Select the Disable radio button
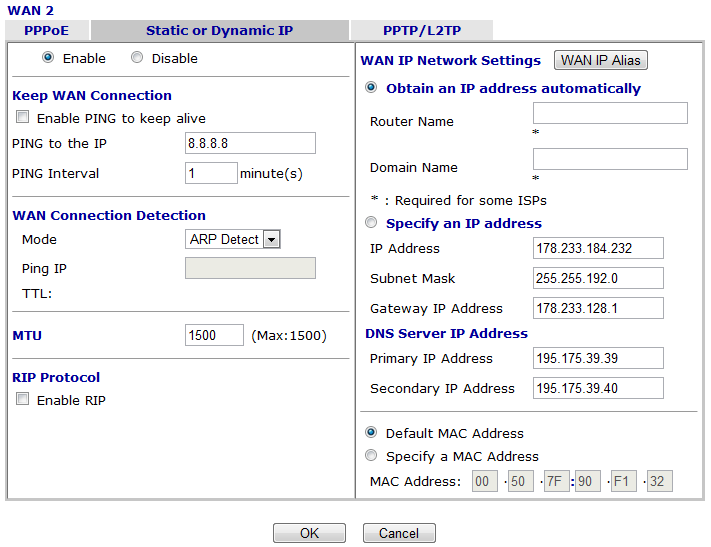711x547 pixels. pyautogui.click(x=137, y=58)
